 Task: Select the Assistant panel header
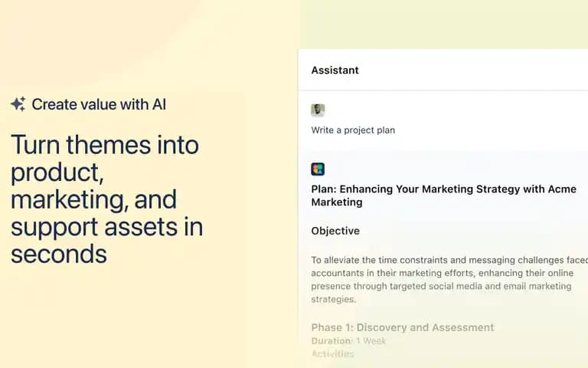pos(443,71)
